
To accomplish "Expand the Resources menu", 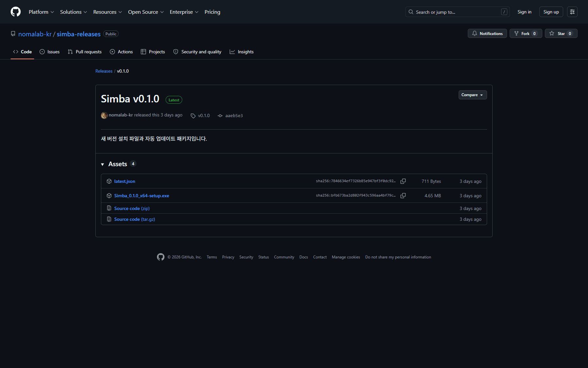I will pyautogui.click(x=108, y=12).
